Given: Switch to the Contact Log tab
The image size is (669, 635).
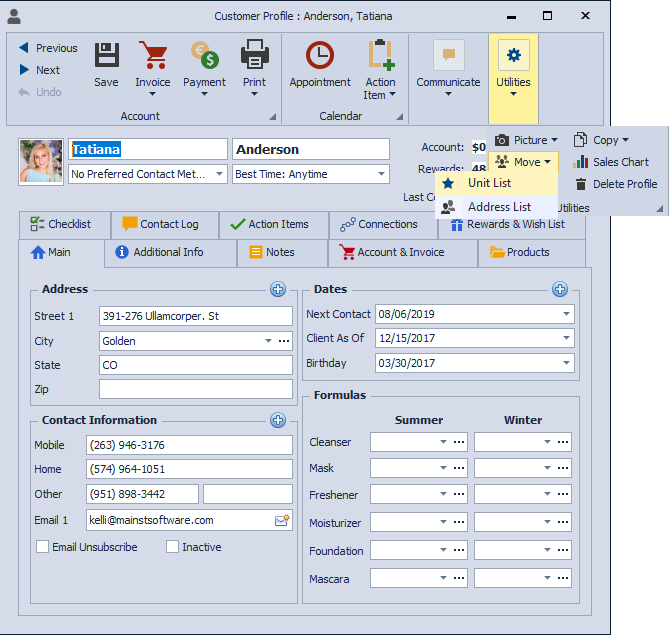Looking at the screenshot, I should 165,224.
